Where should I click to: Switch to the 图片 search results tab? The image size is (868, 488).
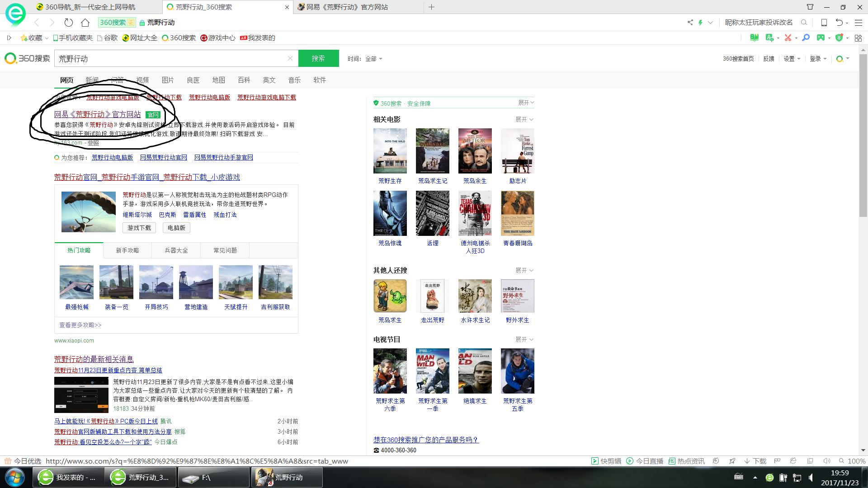tap(168, 80)
